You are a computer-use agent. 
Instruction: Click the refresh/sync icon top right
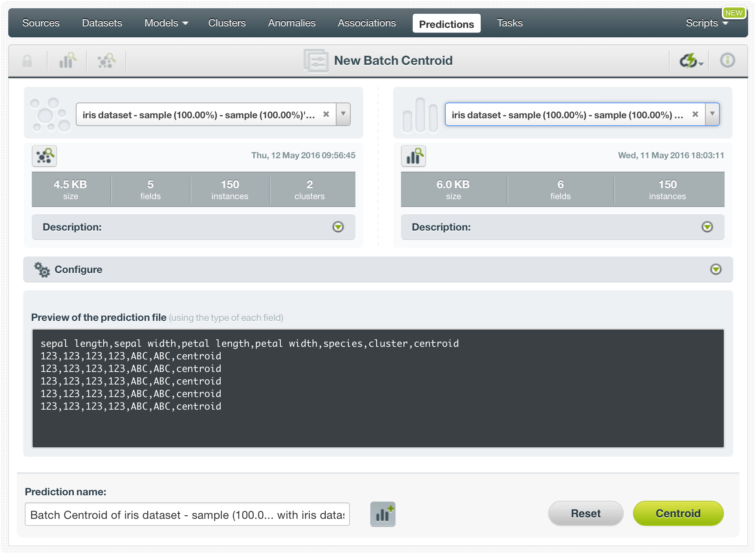(x=690, y=60)
